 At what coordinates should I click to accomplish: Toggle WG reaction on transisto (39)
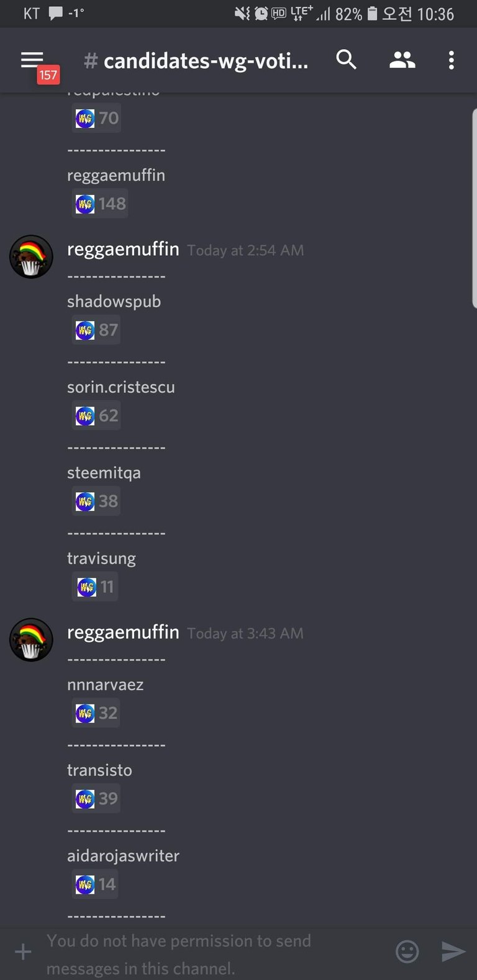(96, 798)
